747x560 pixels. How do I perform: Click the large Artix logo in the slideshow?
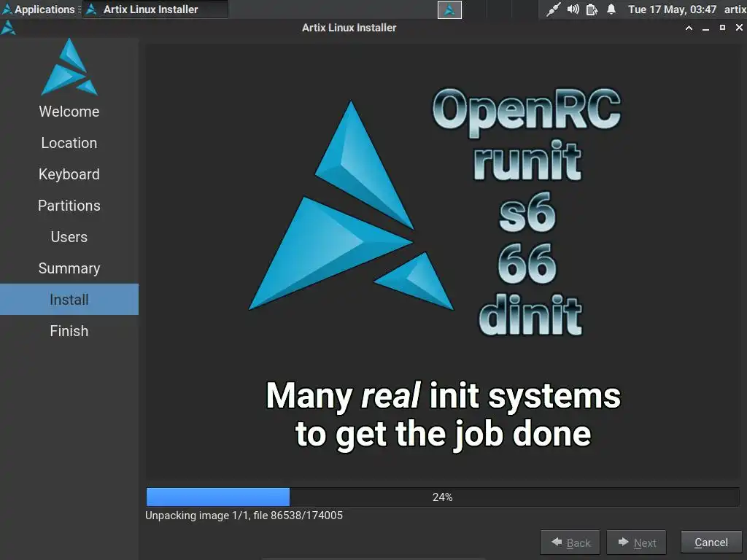[351, 206]
